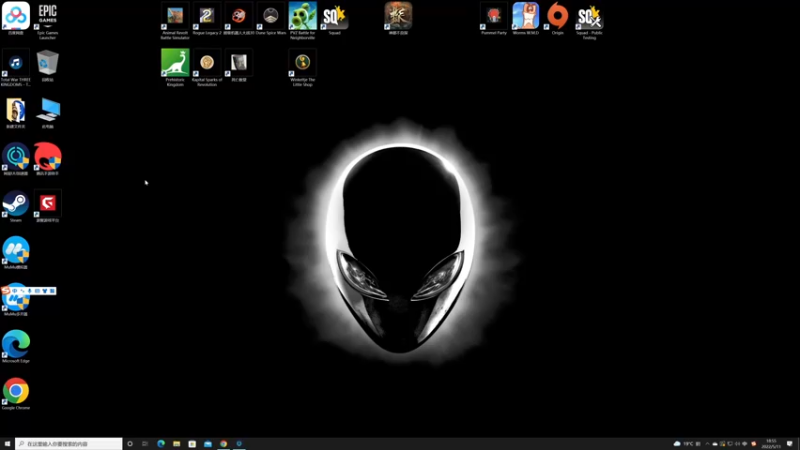
Task: Open Microsoft Store from taskbar
Action: coord(192,444)
